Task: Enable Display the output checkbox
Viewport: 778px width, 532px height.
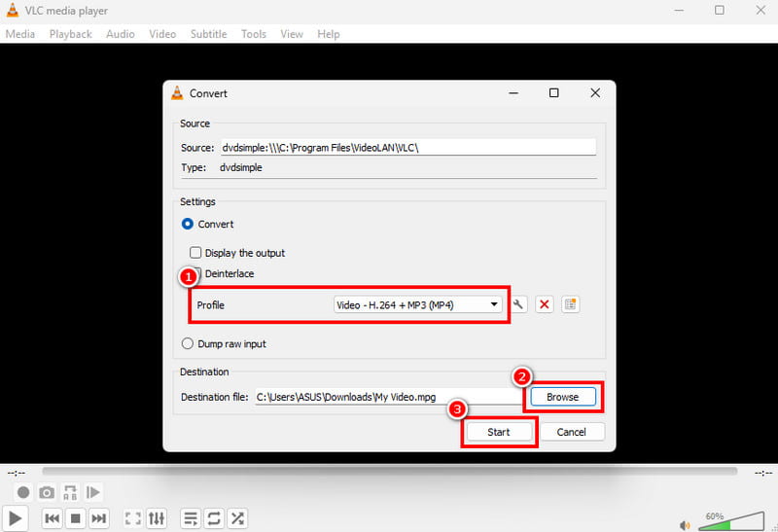Action: coord(195,253)
